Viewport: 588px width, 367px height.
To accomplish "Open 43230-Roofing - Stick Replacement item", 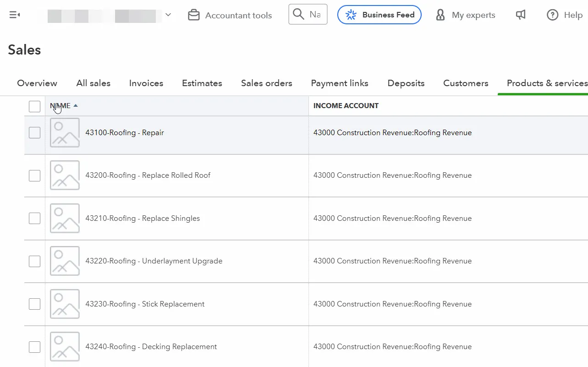I will click(x=145, y=304).
